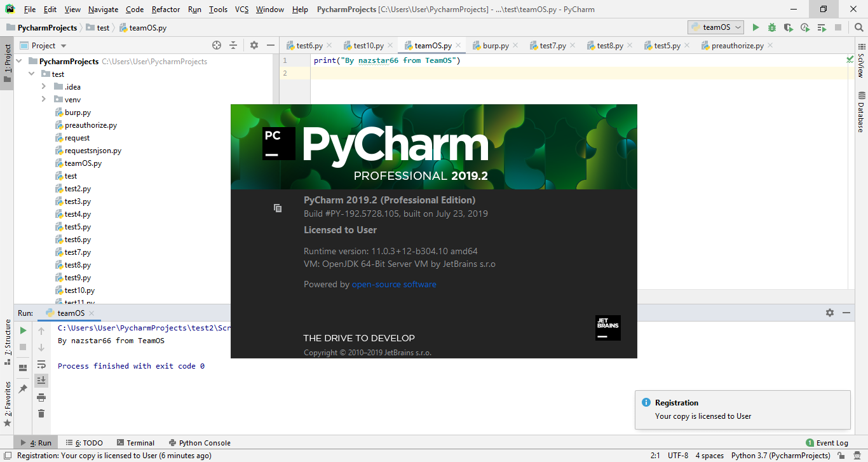Close the test6.py editor tab

330,45
